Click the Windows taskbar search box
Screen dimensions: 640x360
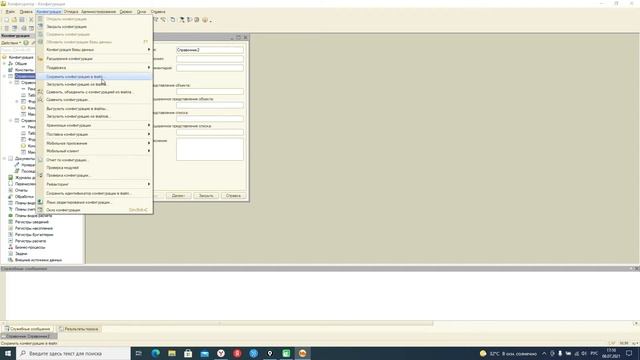click(x=73, y=353)
